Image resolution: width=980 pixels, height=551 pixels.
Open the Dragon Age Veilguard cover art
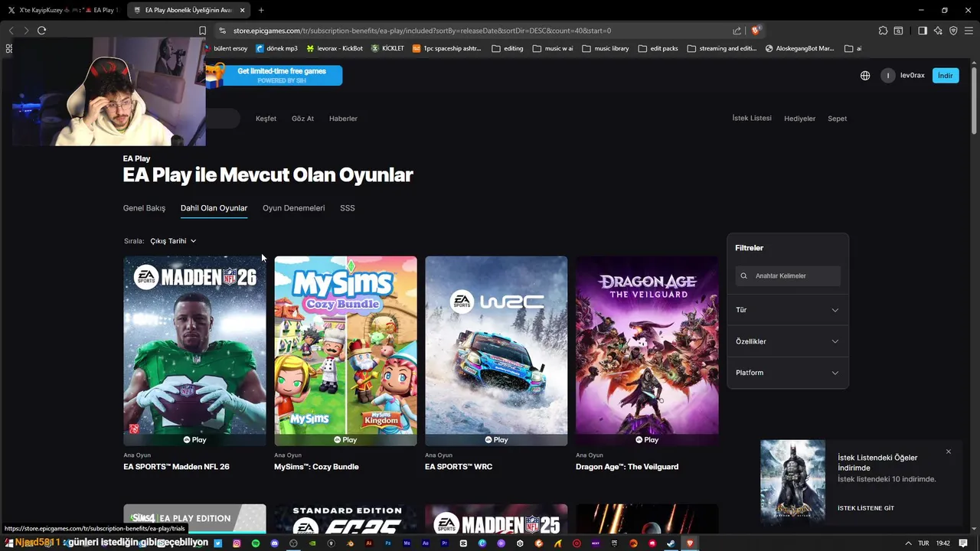pos(647,350)
